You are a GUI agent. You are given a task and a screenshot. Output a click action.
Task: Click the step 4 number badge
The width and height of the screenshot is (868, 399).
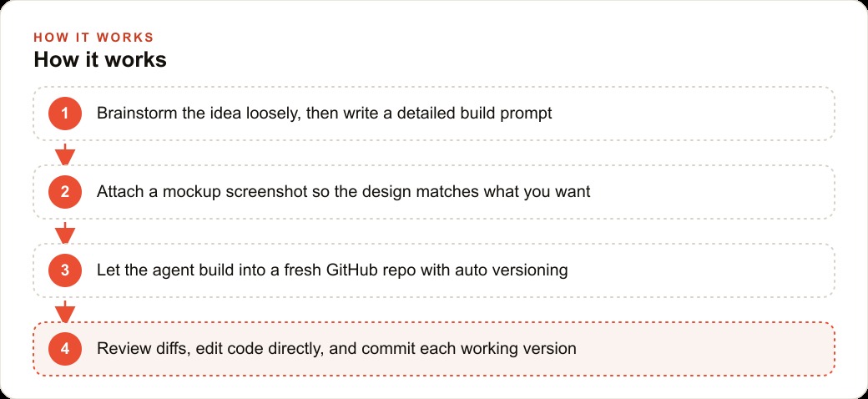pos(65,349)
